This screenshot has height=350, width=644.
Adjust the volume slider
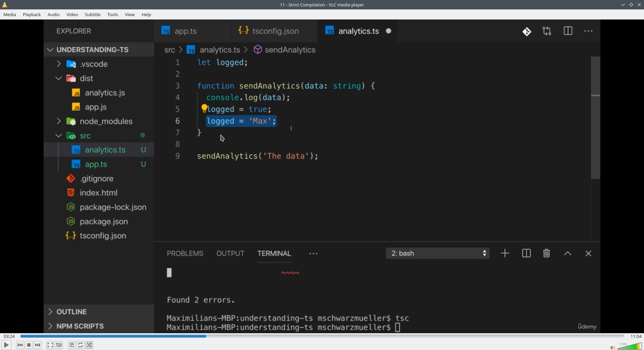click(630, 346)
